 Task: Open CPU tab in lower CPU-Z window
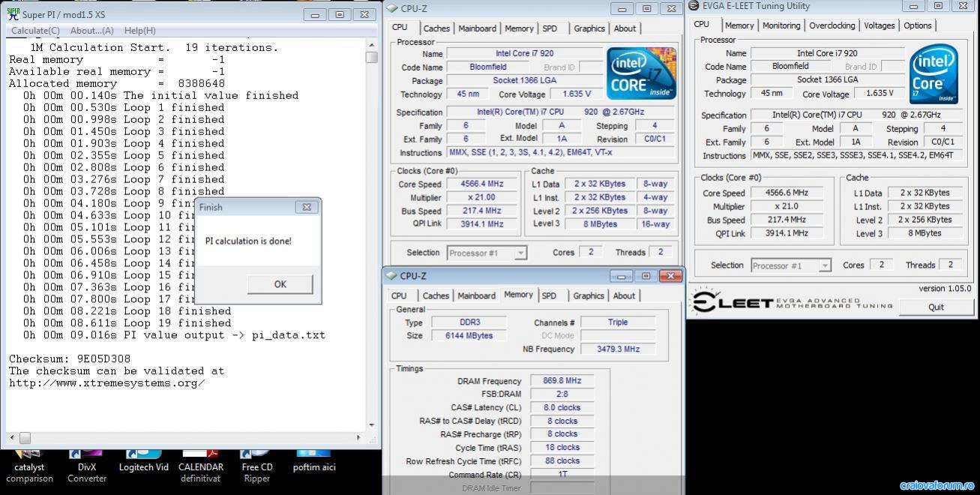click(399, 295)
